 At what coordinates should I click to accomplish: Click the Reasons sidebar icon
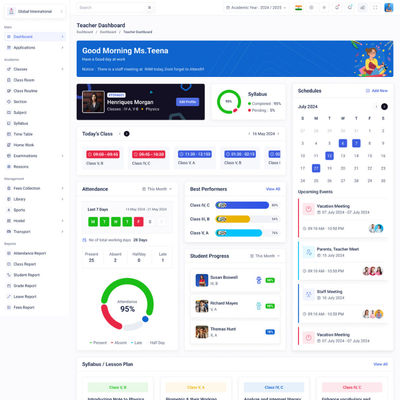(9, 167)
